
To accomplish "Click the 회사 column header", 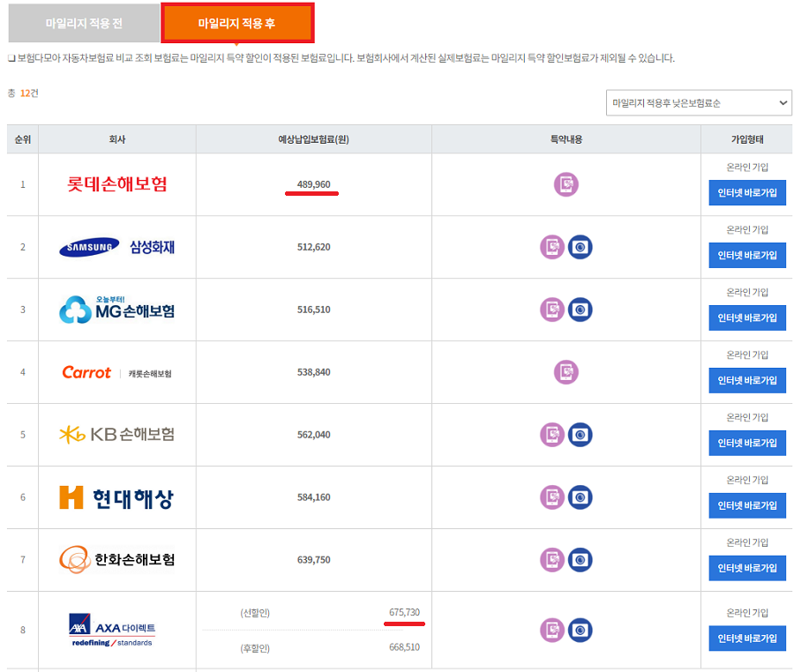I will [x=117, y=139].
